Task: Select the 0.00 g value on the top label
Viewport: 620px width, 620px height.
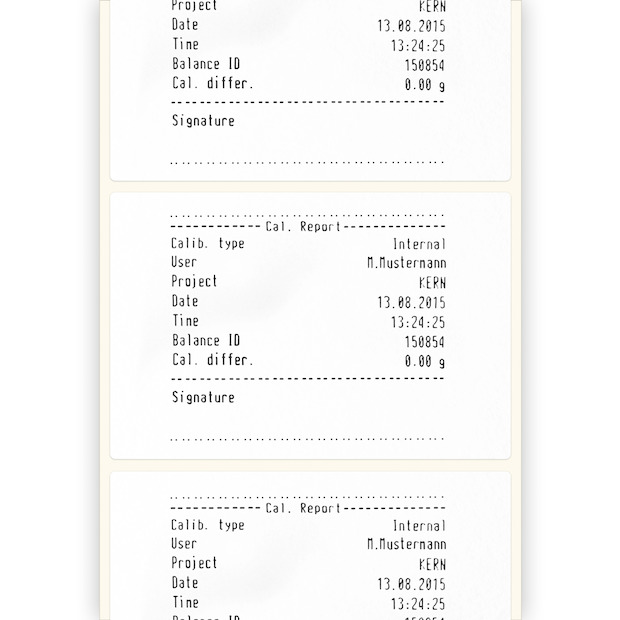Action: pos(425,85)
